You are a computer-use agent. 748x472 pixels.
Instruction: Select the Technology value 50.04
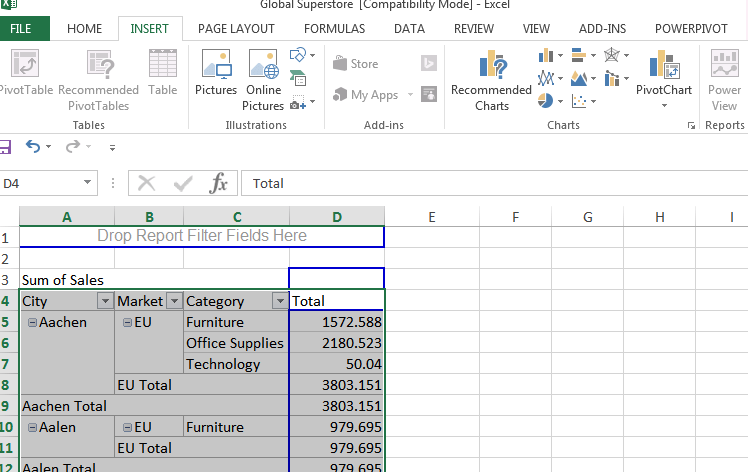pos(337,364)
